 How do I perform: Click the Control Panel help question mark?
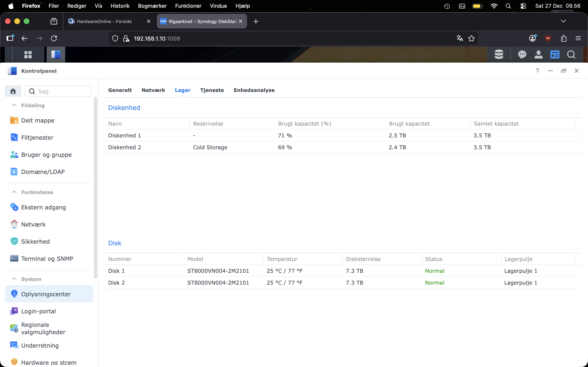[537, 71]
